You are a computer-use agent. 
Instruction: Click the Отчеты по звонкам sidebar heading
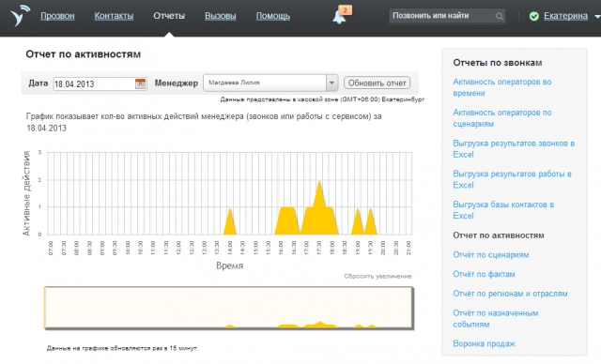click(x=497, y=63)
